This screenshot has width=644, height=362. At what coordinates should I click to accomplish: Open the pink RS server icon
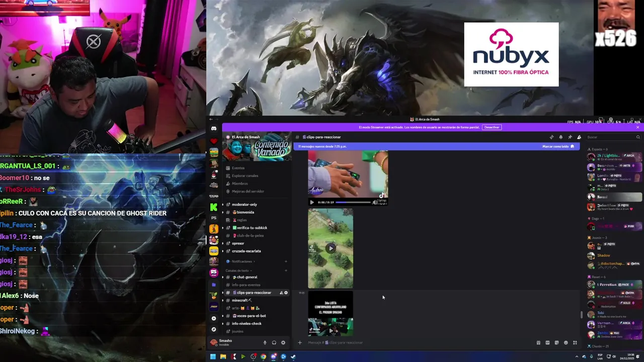coord(214,273)
